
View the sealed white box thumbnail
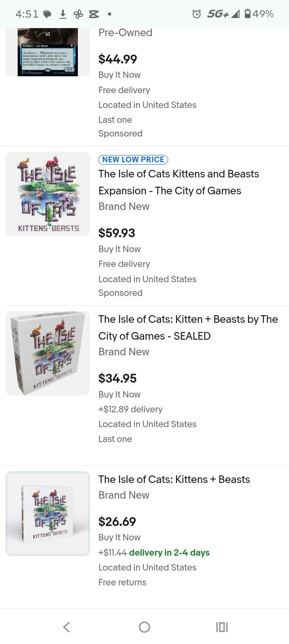(x=48, y=353)
